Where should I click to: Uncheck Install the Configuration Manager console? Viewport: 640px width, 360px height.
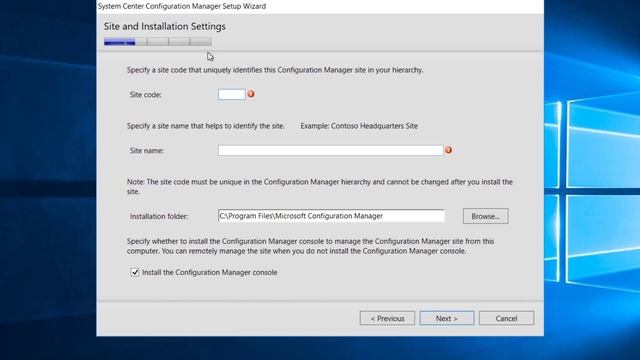tap(135, 272)
